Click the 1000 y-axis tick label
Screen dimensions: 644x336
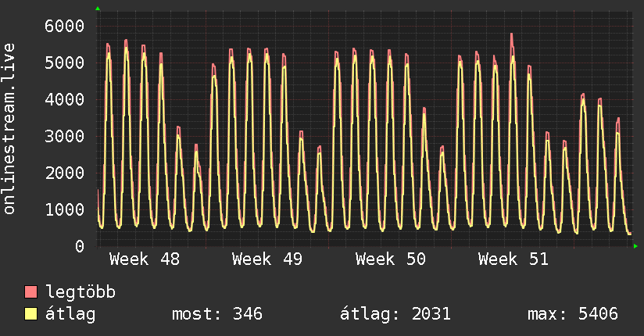pos(65,209)
